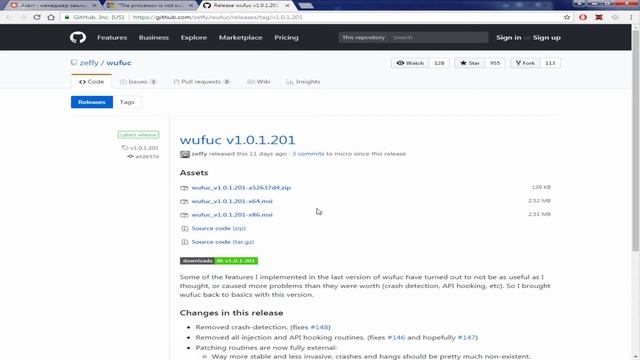Download Source code (zip)
The image size is (640, 360).
click(x=219, y=229)
